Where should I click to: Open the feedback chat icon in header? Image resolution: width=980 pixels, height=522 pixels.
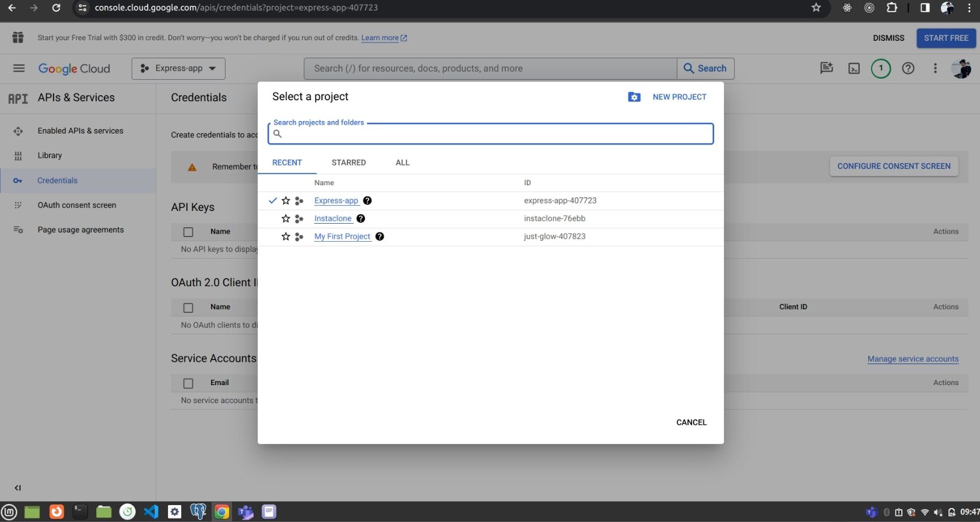(x=827, y=68)
